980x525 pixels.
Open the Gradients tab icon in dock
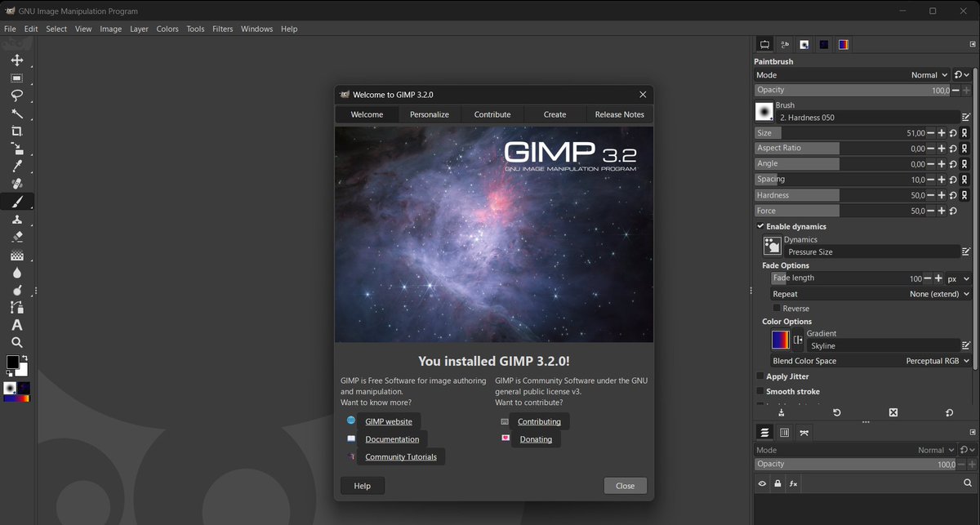point(844,44)
